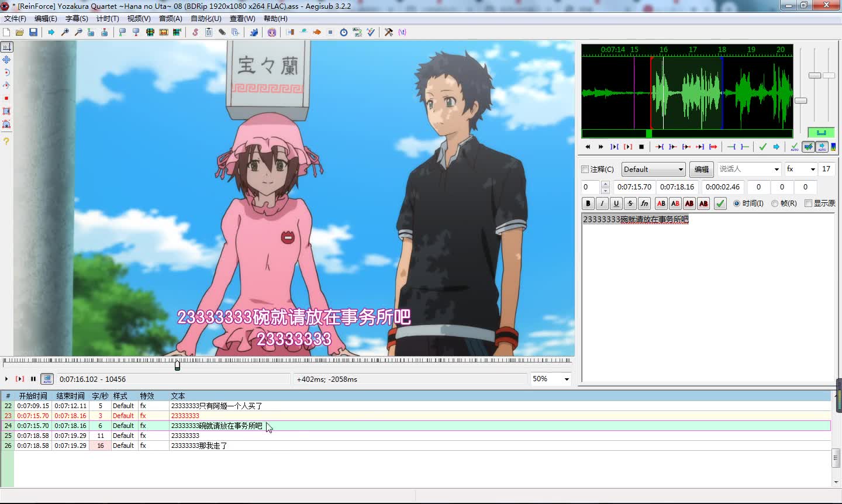Open the Timing Post-Processor clock icon

click(x=344, y=32)
